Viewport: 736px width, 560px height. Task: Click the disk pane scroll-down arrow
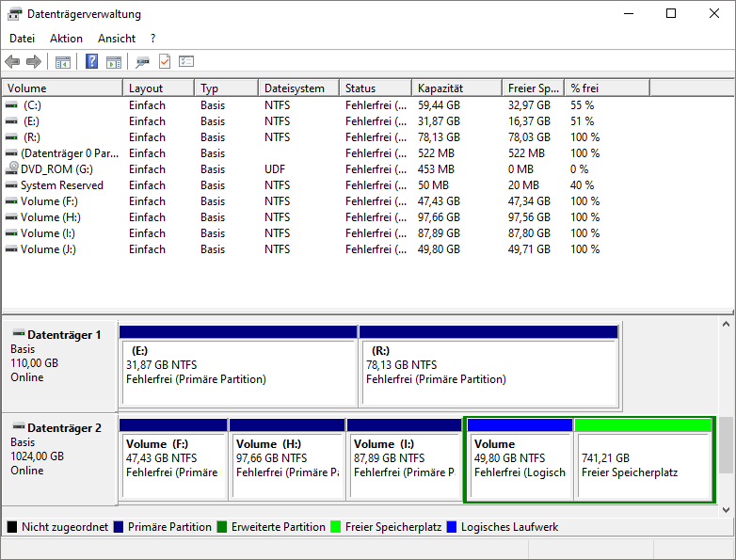(x=726, y=509)
